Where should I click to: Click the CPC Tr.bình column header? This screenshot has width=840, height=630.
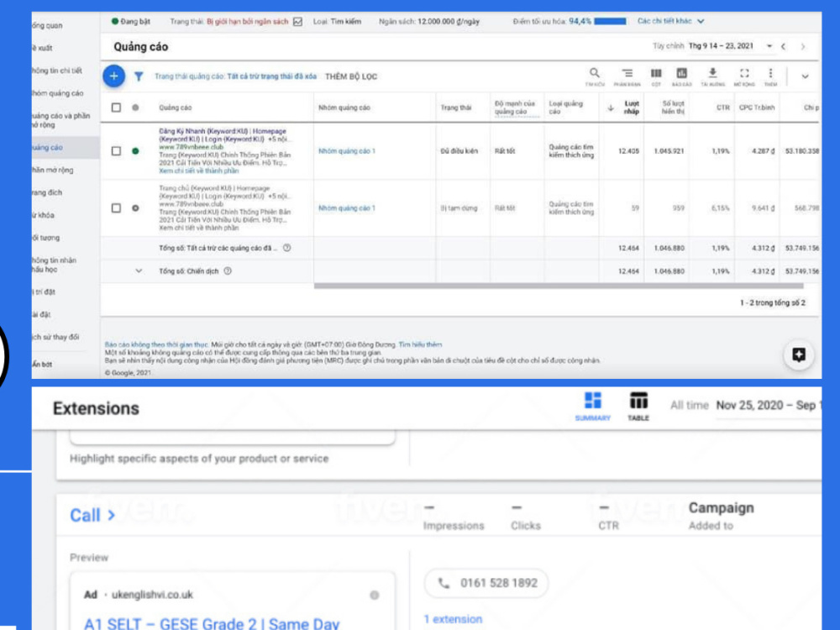(757, 108)
